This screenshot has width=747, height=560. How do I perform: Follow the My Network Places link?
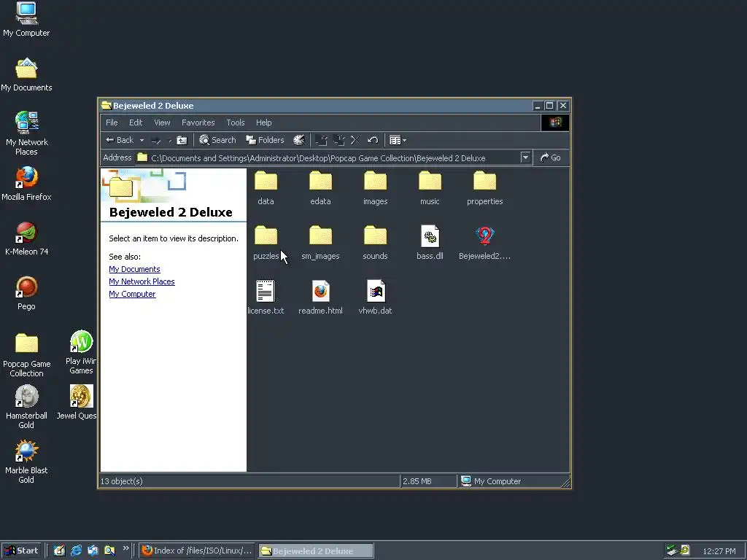142,281
